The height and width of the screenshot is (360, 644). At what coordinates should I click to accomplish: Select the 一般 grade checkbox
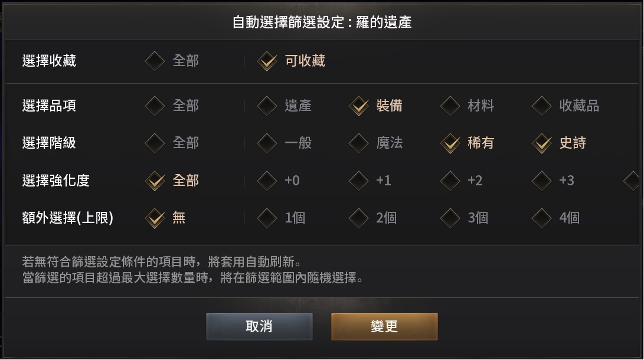[x=267, y=143]
